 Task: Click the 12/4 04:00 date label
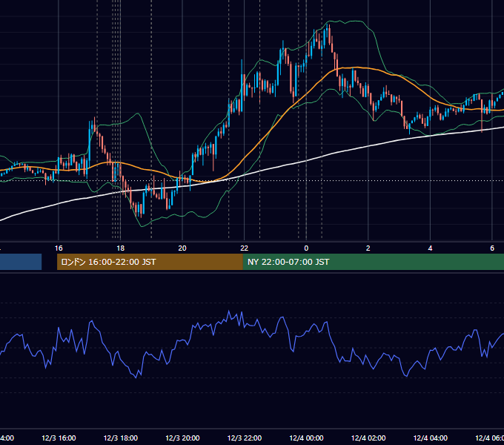click(x=431, y=438)
